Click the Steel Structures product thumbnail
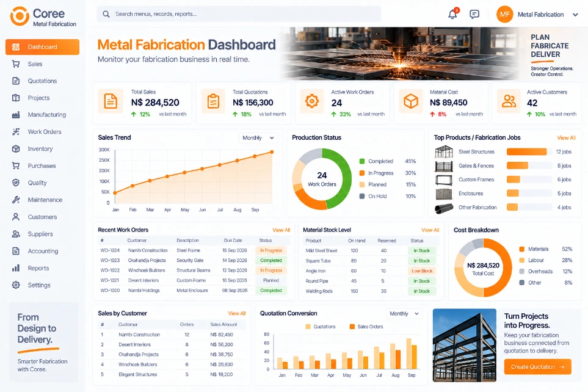This screenshot has height=392, width=588. pos(444,152)
